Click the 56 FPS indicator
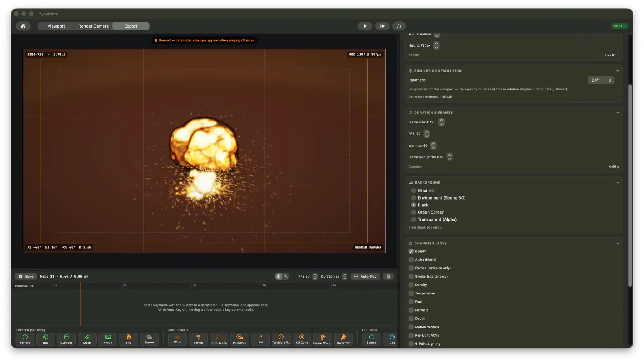This screenshot has height=362, width=644. pyautogui.click(x=620, y=26)
